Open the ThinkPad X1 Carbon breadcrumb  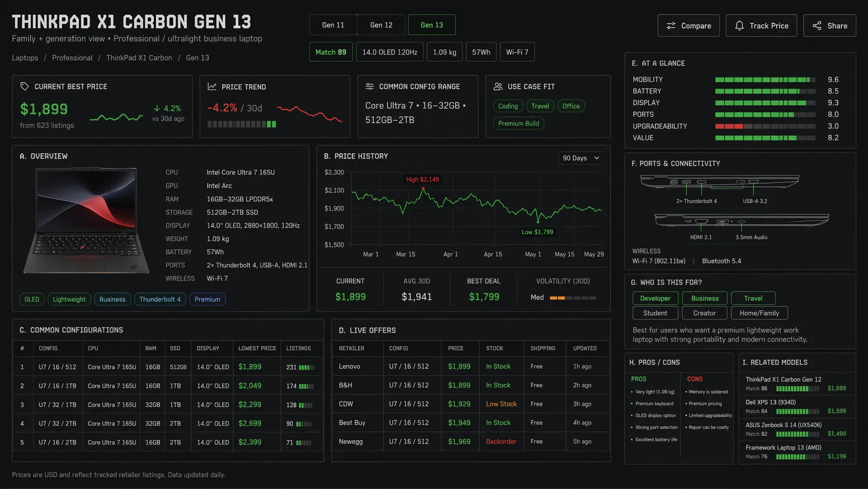(x=139, y=58)
